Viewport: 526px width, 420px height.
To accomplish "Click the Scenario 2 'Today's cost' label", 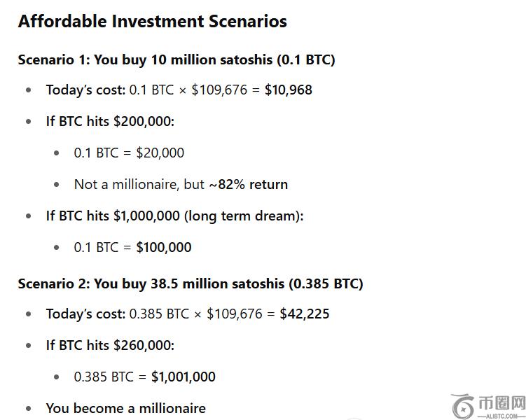I will [x=85, y=314].
